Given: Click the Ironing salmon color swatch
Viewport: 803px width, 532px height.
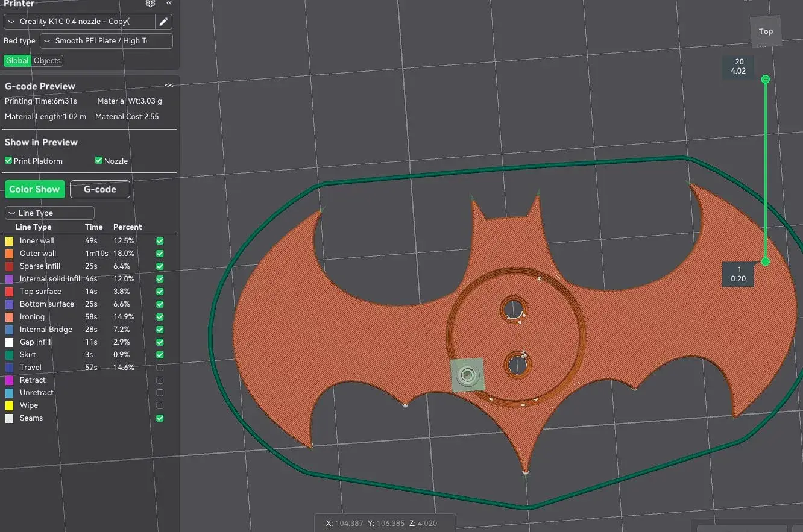Looking at the screenshot, I should 9,317.
